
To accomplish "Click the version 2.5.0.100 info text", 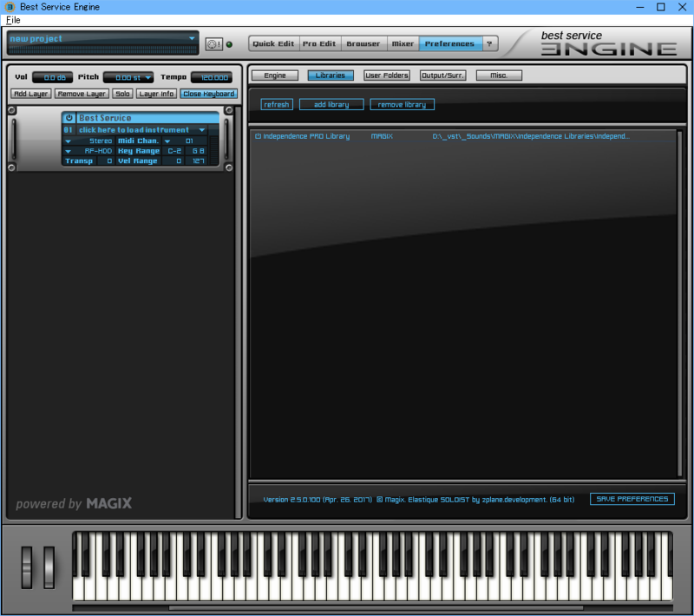I will click(x=419, y=500).
